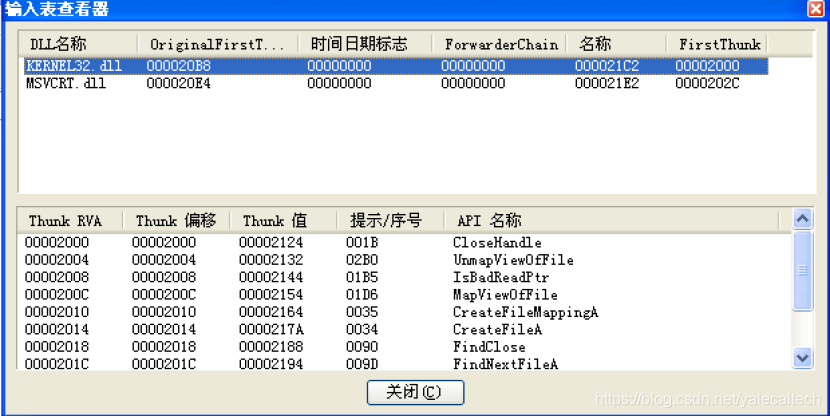Click Thunk RVA cell 0000201C
This screenshot has height=418, width=830.
pyautogui.click(x=57, y=364)
